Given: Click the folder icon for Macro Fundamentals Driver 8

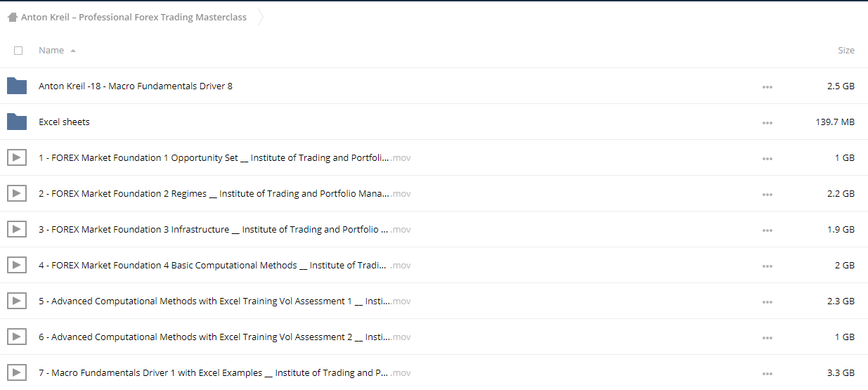Looking at the screenshot, I should 17,86.
